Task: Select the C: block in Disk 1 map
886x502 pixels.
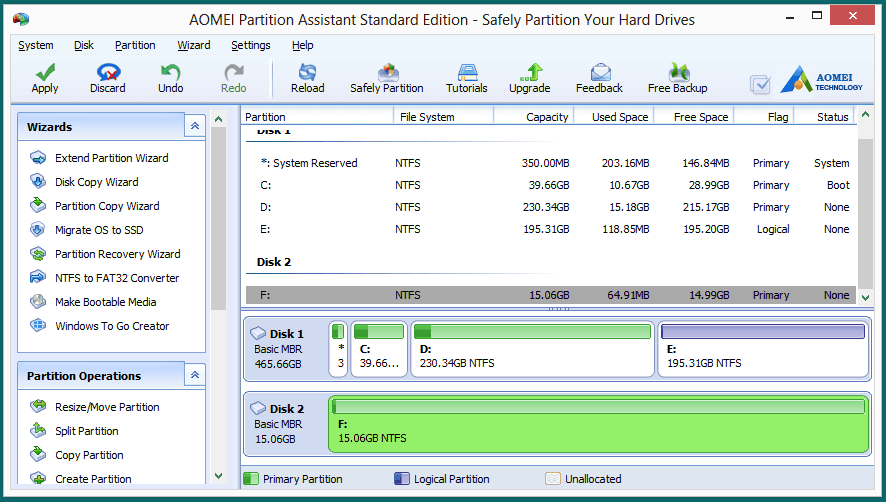Action: [379, 349]
